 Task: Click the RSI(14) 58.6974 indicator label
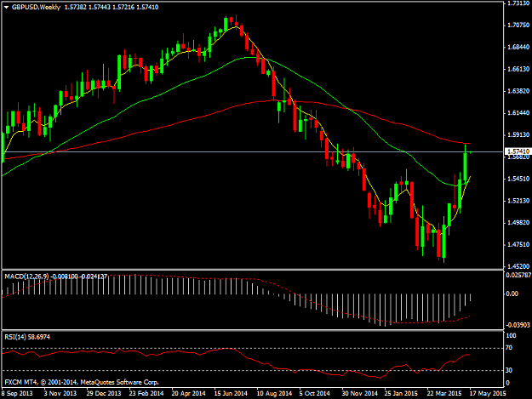pos(27,337)
